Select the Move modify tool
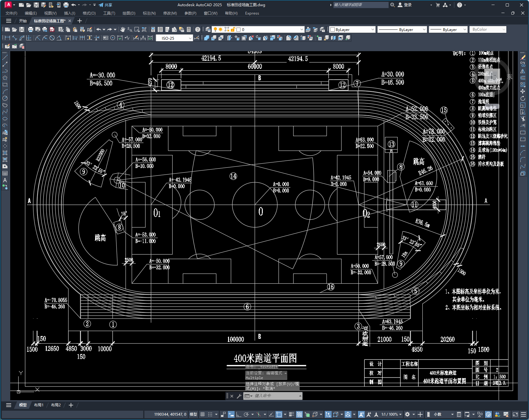This screenshot has height=420, width=529. (523, 91)
